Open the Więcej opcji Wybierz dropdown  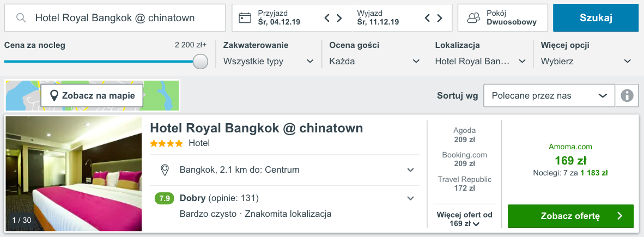click(586, 62)
